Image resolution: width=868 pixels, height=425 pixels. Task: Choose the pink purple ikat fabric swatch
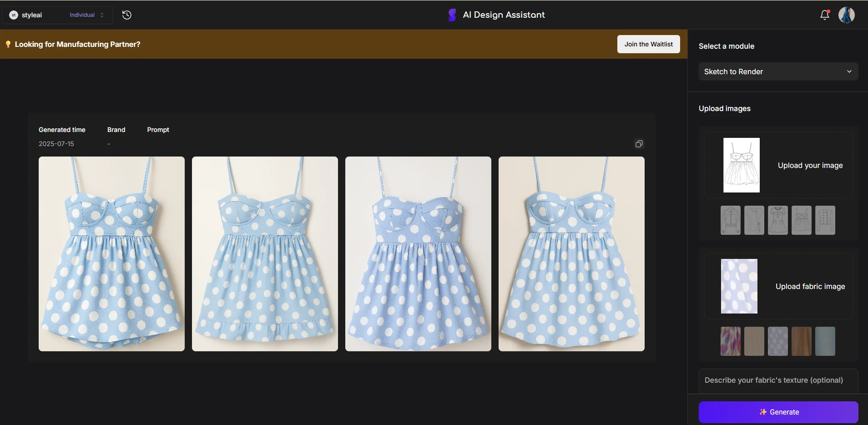click(x=730, y=341)
